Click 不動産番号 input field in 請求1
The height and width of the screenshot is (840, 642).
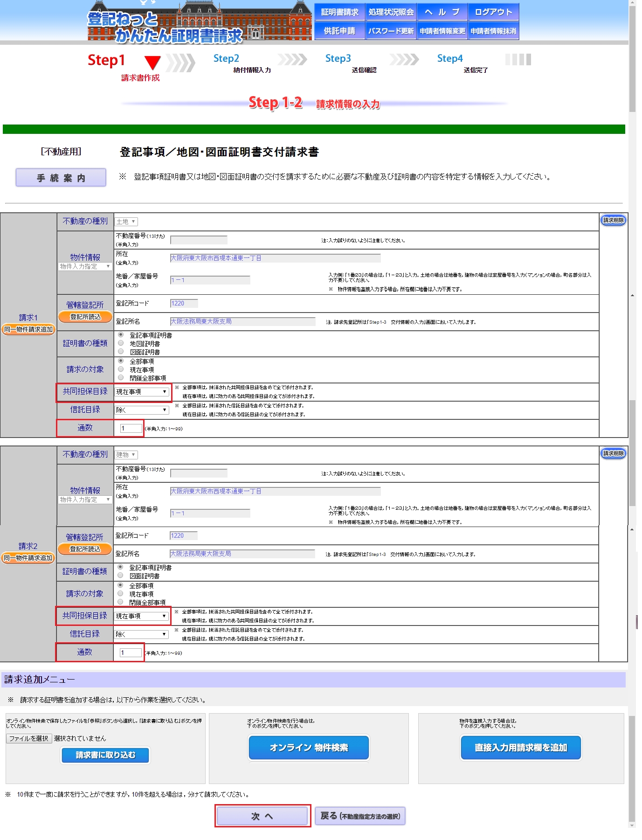pyautogui.click(x=199, y=240)
